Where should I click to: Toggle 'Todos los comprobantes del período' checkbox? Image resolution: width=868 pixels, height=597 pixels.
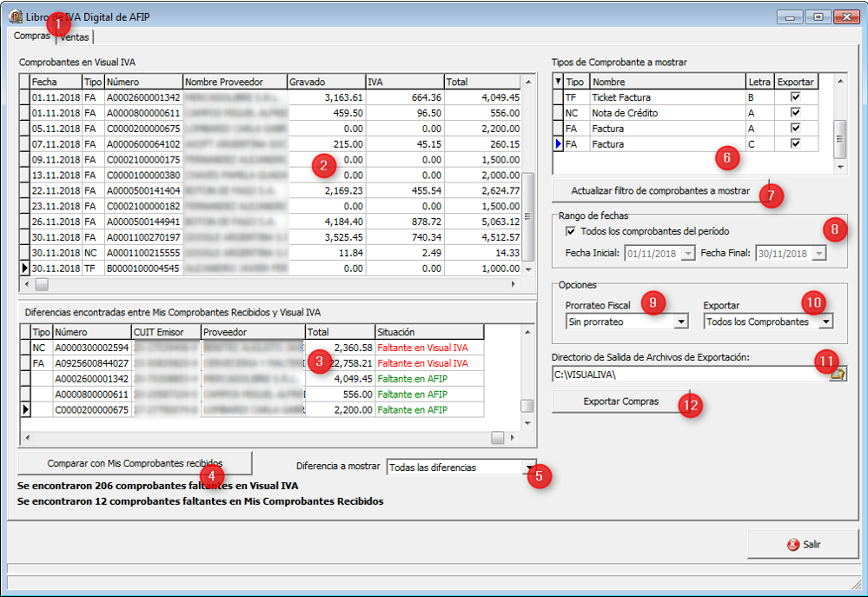pos(570,232)
